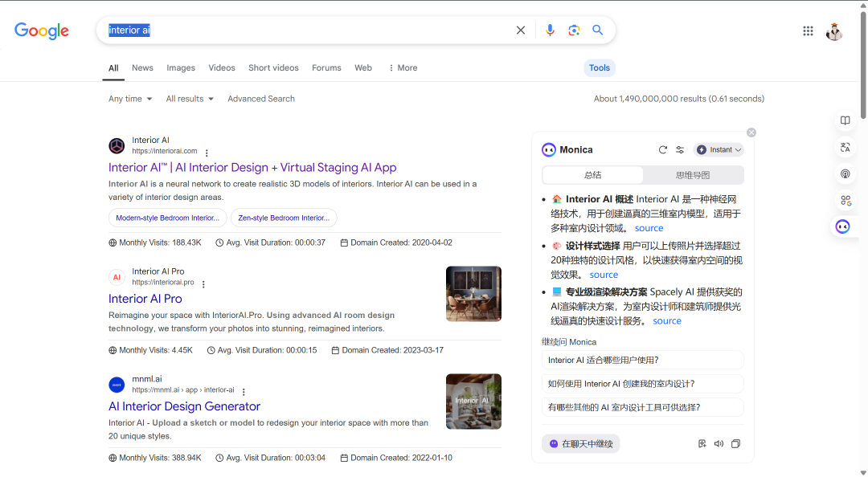868x477 pixels.
Task: Clear the search box with X icon
Action: tap(520, 31)
